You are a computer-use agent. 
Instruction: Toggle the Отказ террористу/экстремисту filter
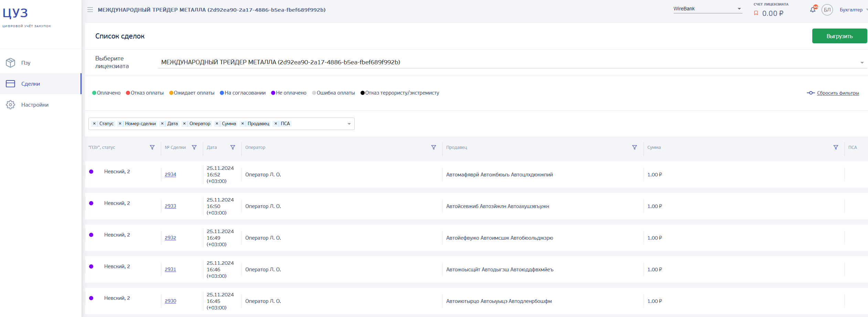[x=400, y=93]
